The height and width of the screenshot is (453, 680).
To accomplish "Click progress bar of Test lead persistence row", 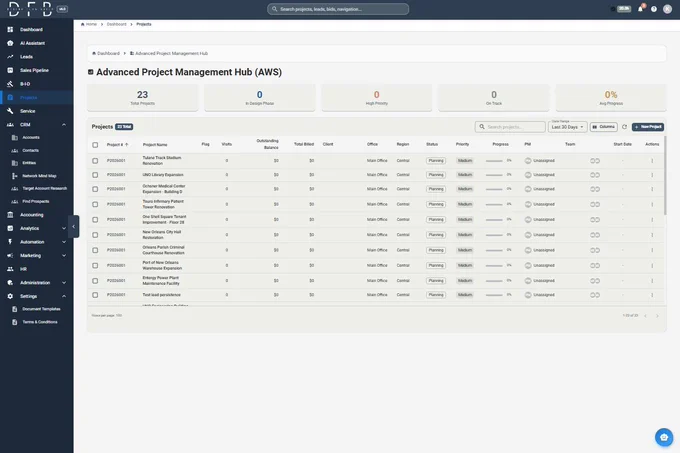I will (494, 295).
